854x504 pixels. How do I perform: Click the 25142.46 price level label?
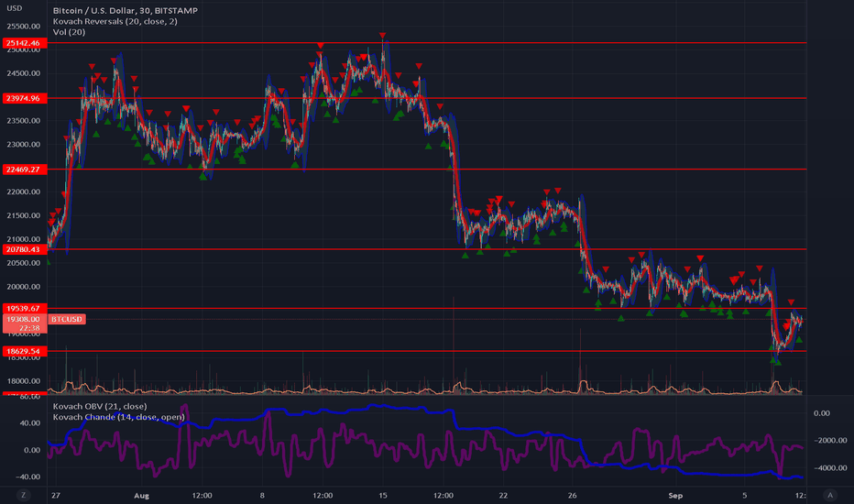tap(25, 43)
